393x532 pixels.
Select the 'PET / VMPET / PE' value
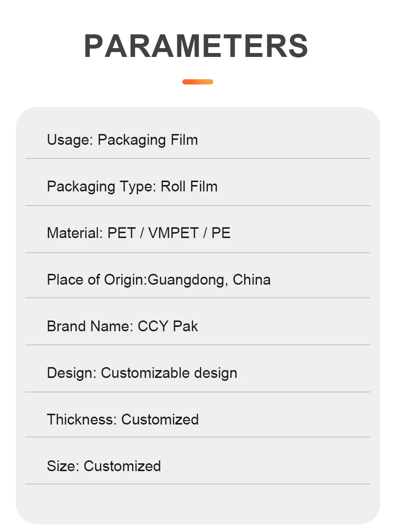tap(169, 233)
